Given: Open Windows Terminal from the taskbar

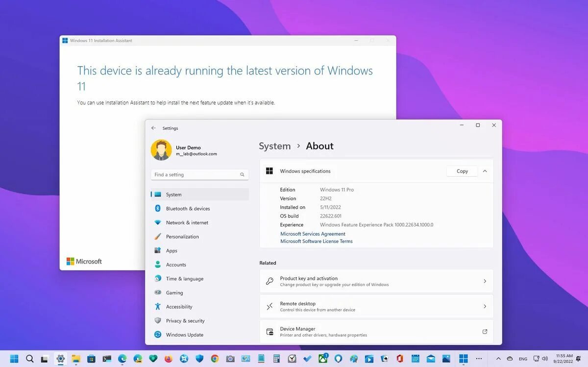Looking at the screenshot, I should point(107,359).
